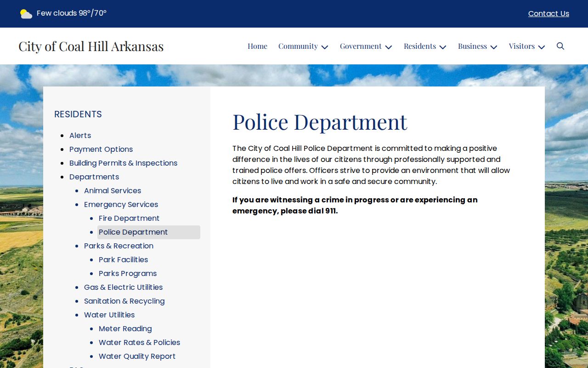Expand the Visitors menu chevron
This screenshot has height=368, width=588.
(542, 47)
